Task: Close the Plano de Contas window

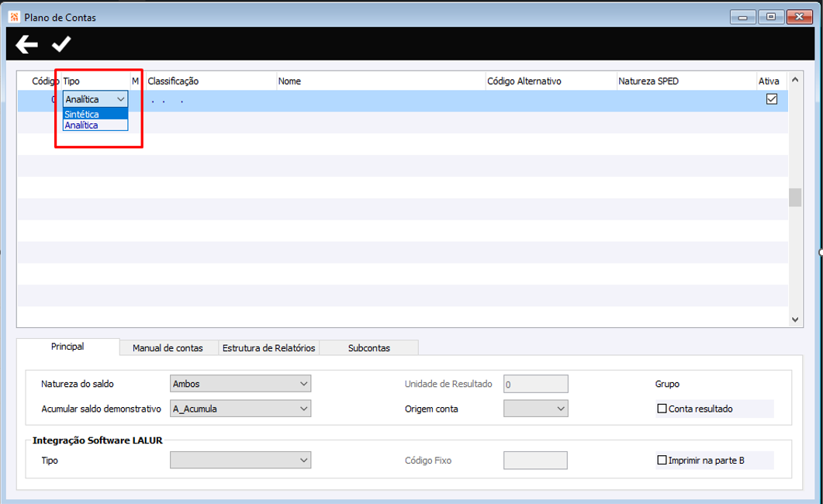Action: (800, 17)
